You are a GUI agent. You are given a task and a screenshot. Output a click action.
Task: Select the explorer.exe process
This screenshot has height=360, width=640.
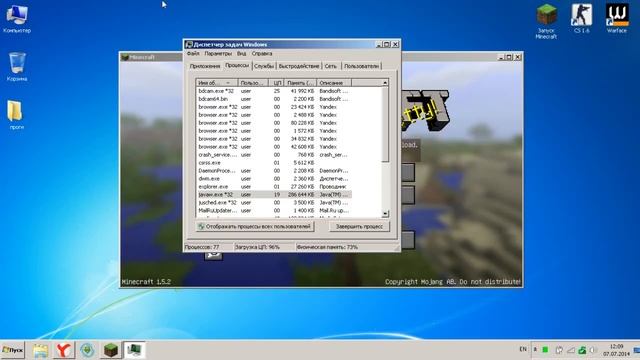click(273, 187)
